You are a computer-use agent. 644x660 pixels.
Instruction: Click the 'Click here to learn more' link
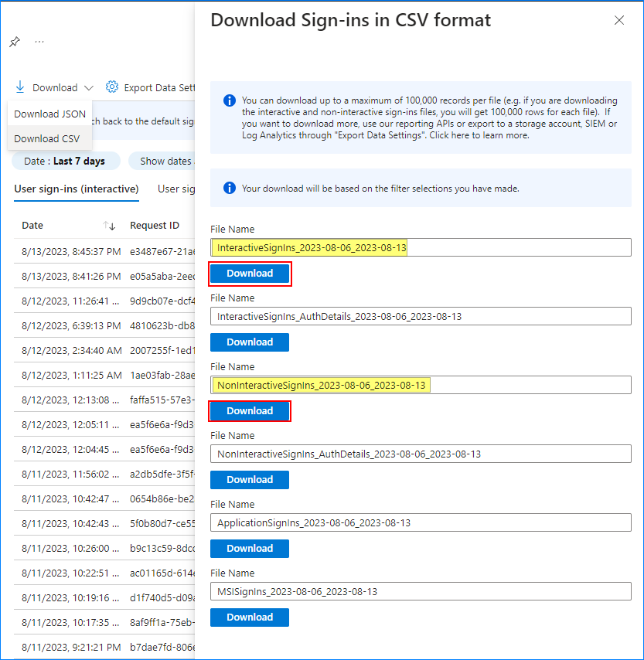(479, 135)
